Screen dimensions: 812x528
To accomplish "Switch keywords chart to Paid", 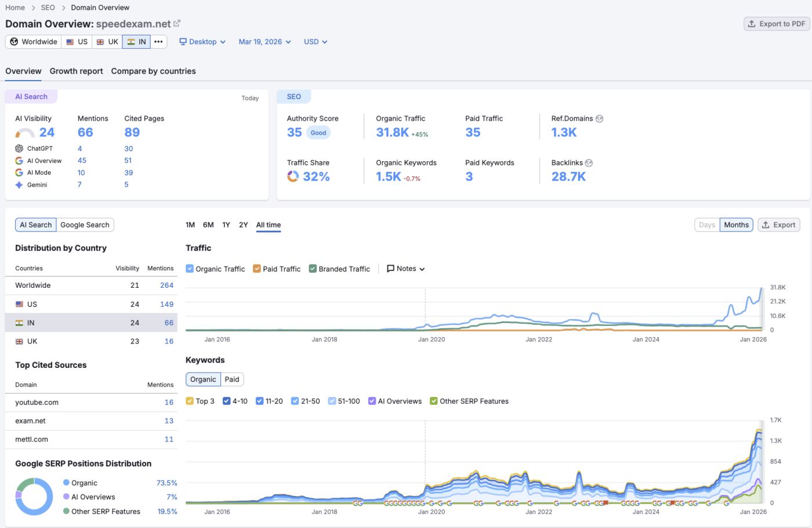I will pyautogui.click(x=232, y=379).
